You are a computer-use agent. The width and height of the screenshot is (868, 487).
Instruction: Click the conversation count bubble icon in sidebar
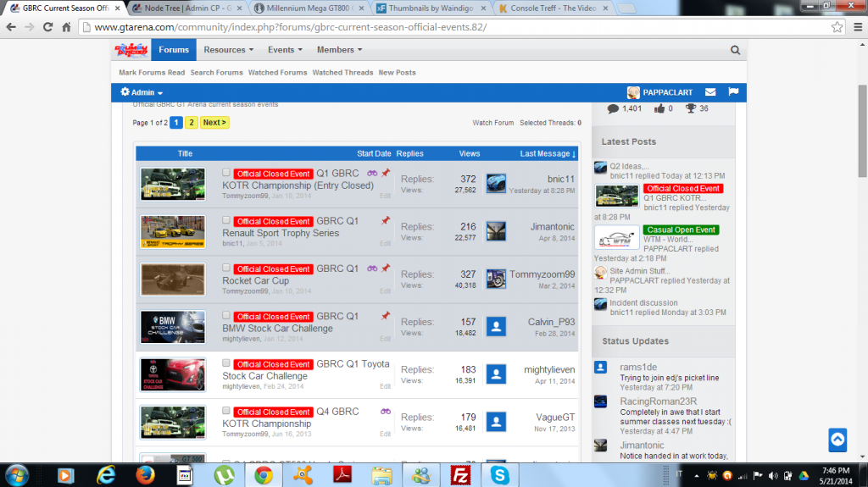point(613,108)
